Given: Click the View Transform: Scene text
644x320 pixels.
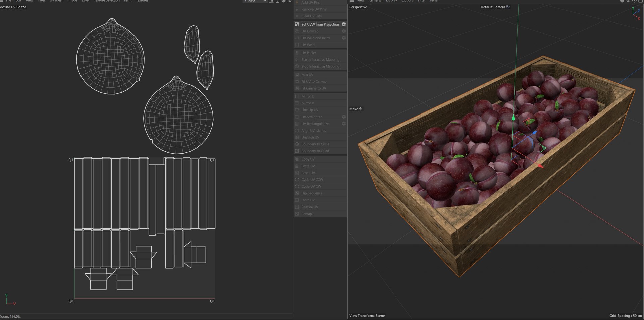Looking at the screenshot, I should pyautogui.click(x=367, y=316).
